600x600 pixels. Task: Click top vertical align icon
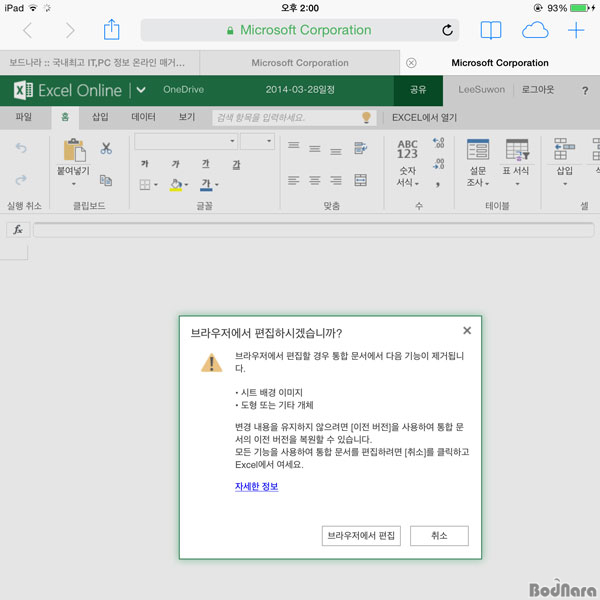coord(293,145)
